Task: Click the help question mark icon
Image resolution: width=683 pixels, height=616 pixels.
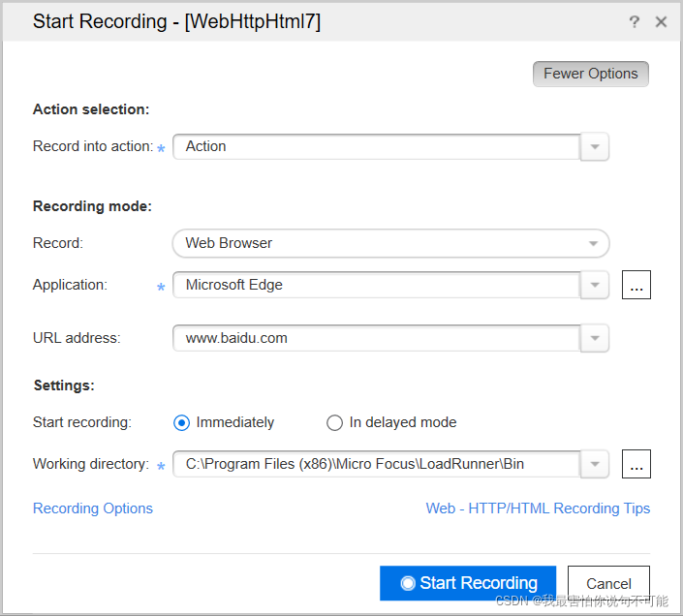Action: click(x=635, y=21)
